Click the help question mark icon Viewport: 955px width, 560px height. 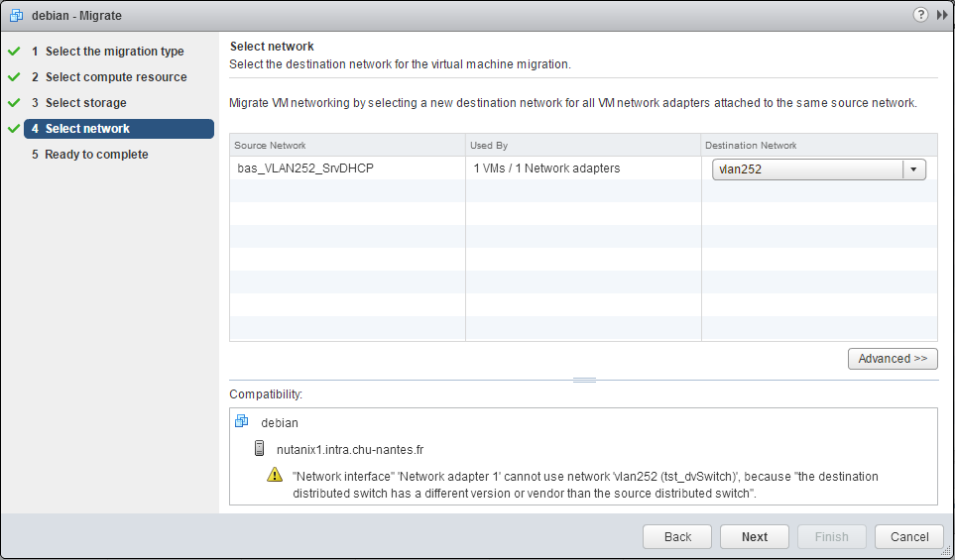click(x=921, y=16)
